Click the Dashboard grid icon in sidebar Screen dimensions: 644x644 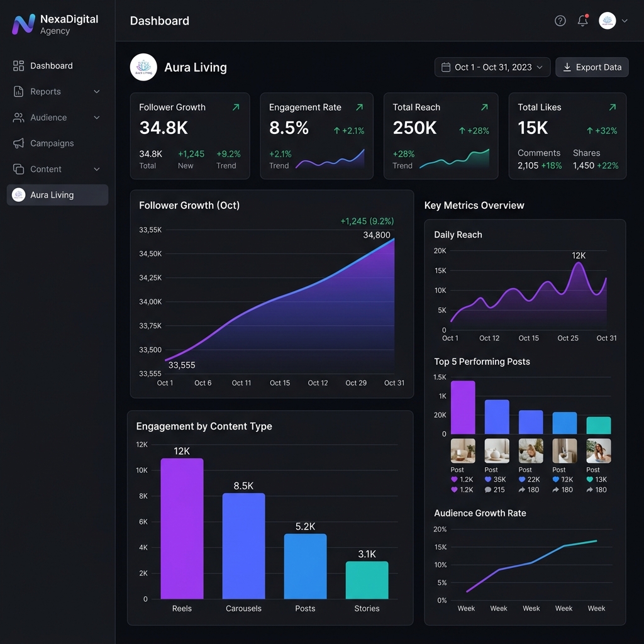[x=18, y=65]
